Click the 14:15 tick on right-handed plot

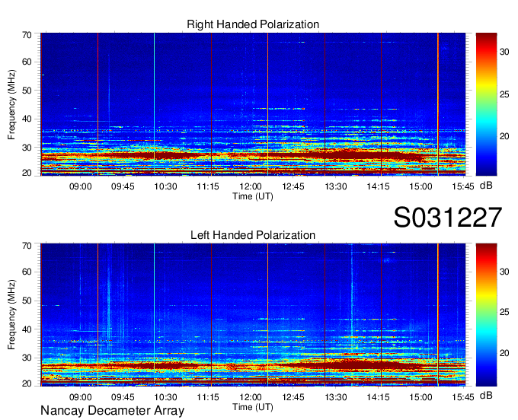379,186
